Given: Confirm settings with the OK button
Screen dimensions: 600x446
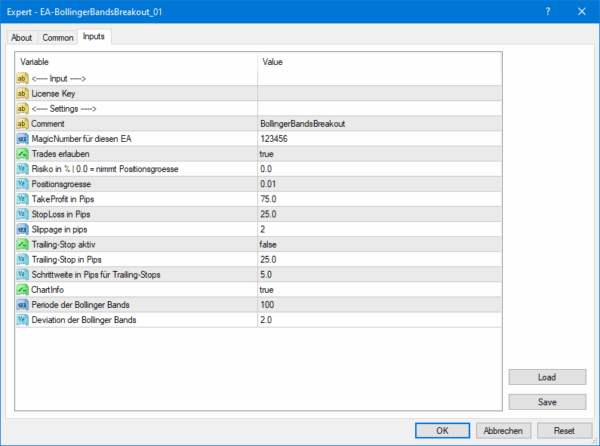Looking at the screenshot, I should point(440,430).
